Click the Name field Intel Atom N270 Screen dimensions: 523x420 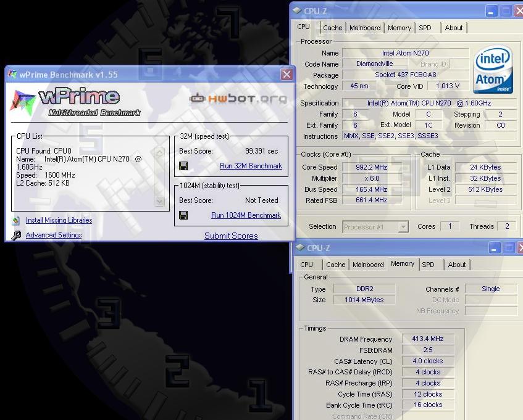click(x=406, y=53)
